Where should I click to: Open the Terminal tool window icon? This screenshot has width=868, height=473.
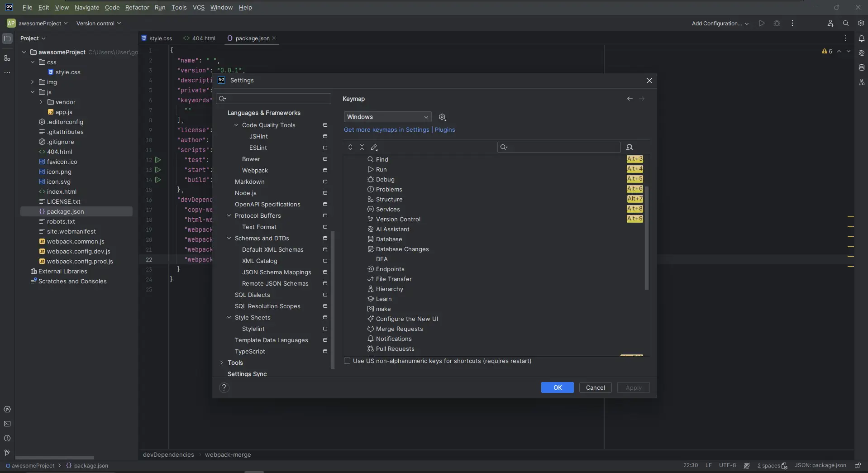pos(7,424)
